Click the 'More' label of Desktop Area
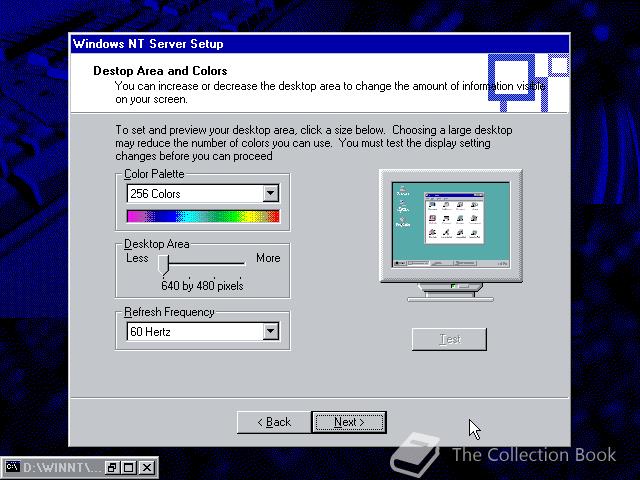 (268, 258)
